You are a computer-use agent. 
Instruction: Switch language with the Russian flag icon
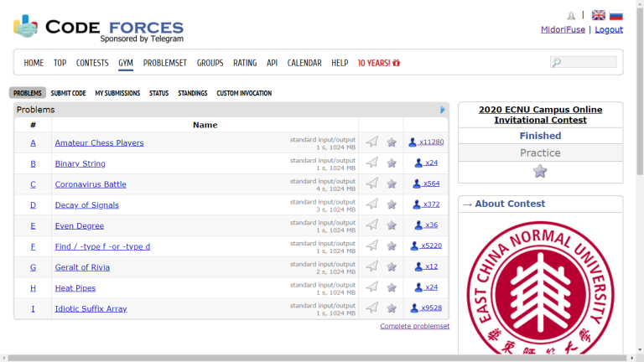point(615,15)
